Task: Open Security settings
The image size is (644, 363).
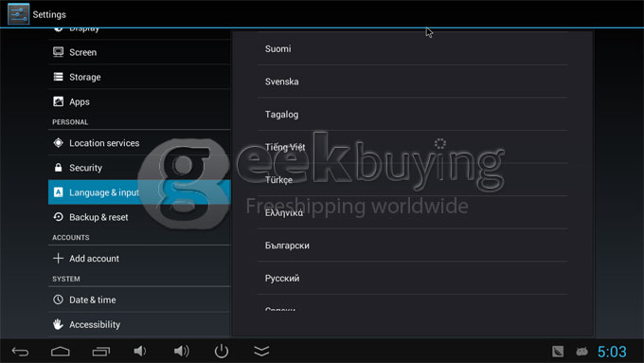Action: point(139,168)
